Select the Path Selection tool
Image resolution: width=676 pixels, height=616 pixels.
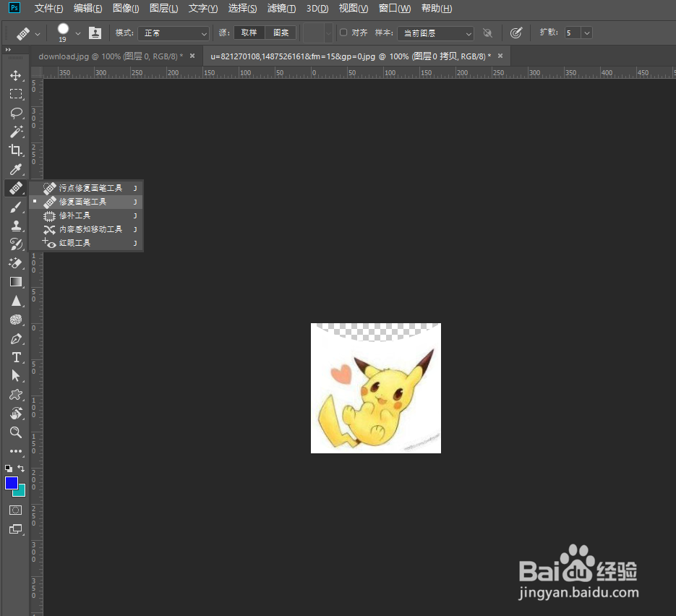(x=16, y=376)
